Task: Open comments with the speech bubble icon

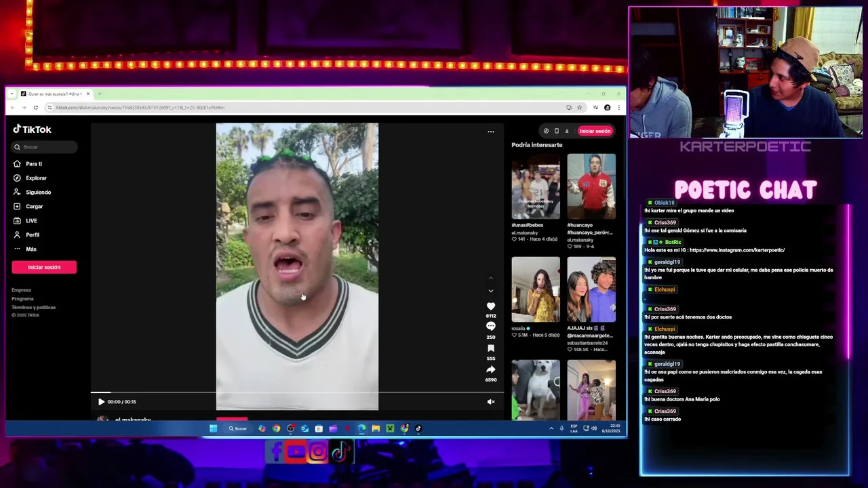Action: click(491, 327)
